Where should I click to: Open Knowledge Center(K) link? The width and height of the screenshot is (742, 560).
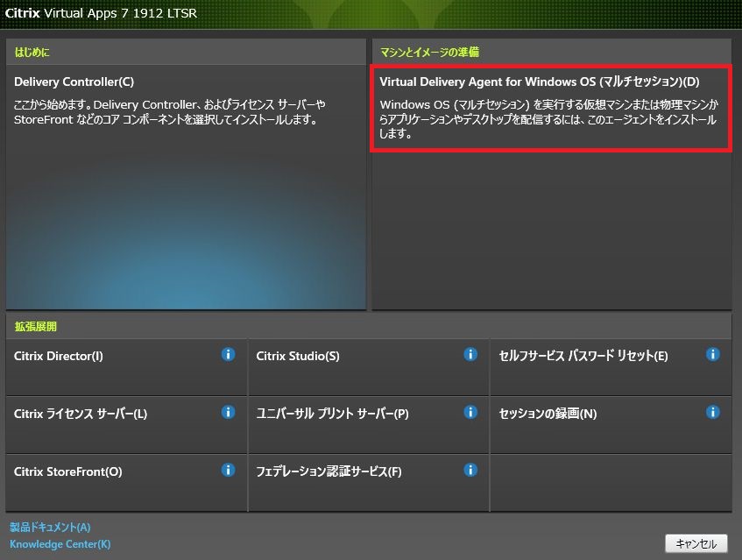pos(60,544)
